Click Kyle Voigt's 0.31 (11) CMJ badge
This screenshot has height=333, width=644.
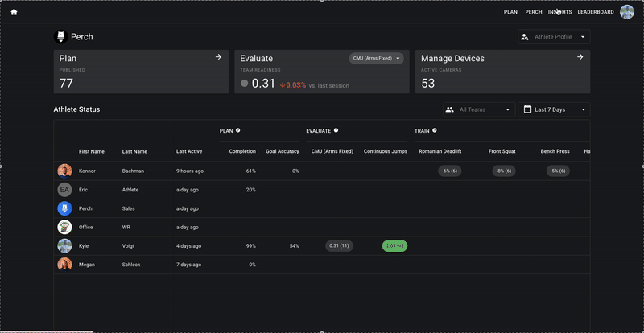pyautogui.click(x=339, y=246)
